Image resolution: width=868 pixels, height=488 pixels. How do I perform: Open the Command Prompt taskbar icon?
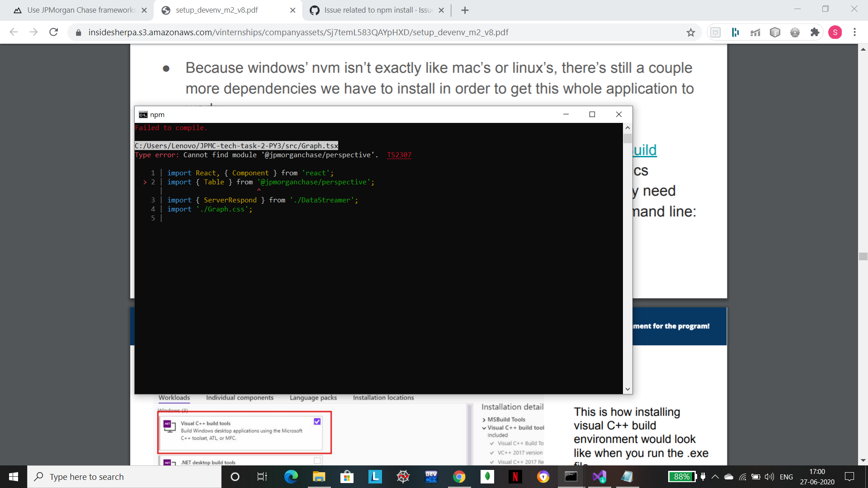(x=571, y=476)
